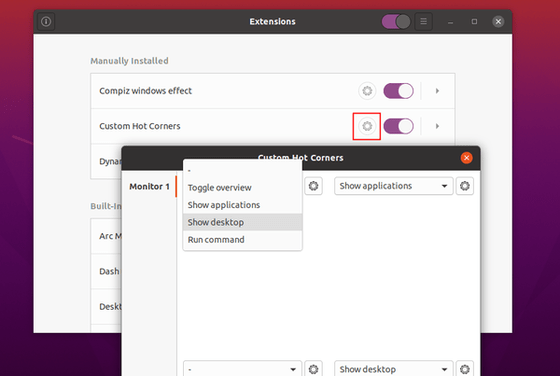The height and width of the screenshot is (376, 560).
Task: Open settings gear for Custom Hot Corners
Action: pyautogui.click(x=367, y=126)
